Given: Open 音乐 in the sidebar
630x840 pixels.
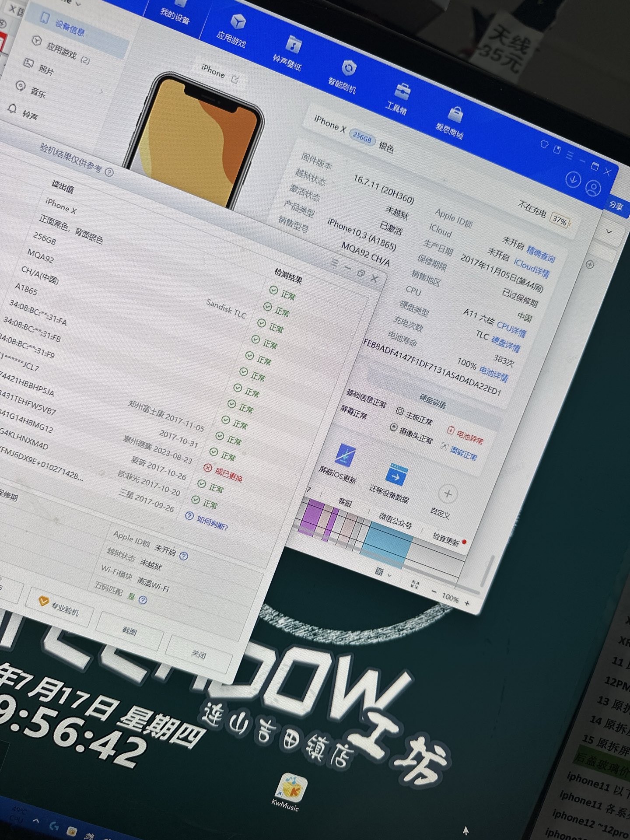Looking at the screenshot, I should click(31, 89).
